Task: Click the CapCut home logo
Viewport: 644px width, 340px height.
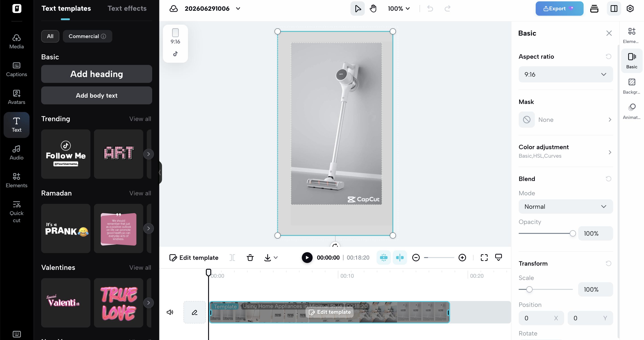Action: 17,9
